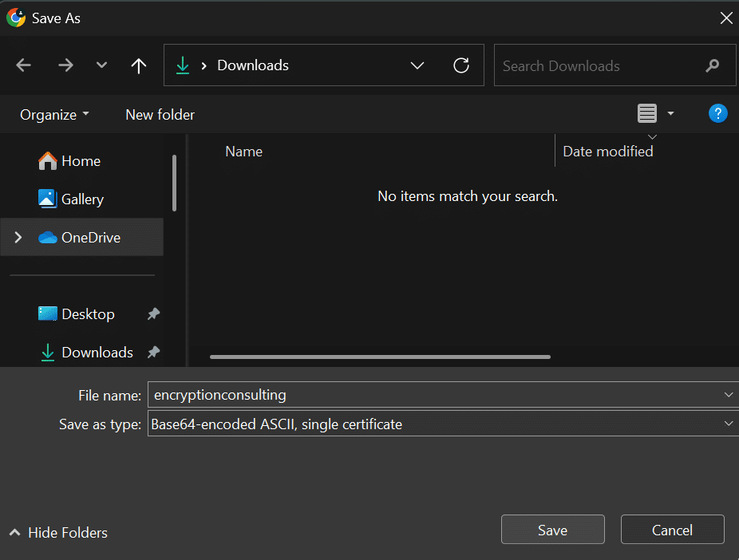Screen dimensions: 739x560
Task: Unpin Desktop from quick access
Action: pos(153,314)
